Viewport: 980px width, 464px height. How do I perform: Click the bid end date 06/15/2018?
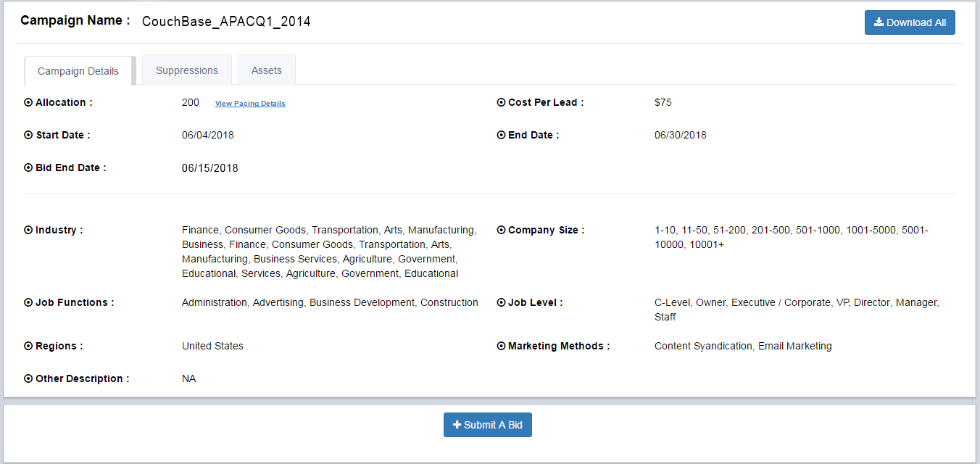pyautogui.click(x=210, y=168)
